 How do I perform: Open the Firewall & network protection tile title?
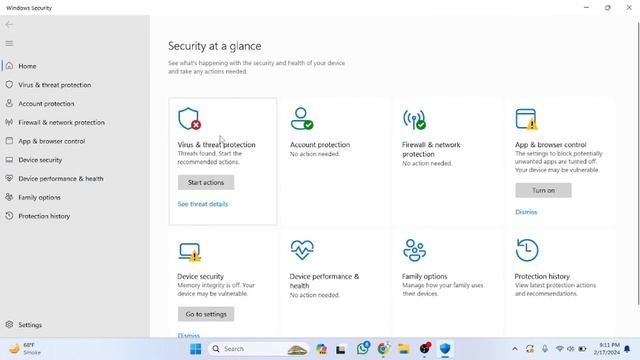[431, 149]
